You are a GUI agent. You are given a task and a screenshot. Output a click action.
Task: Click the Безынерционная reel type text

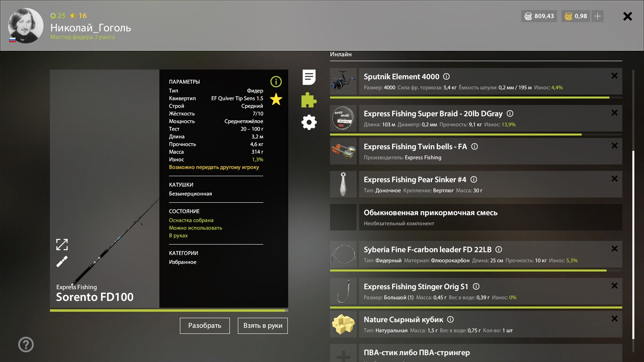(190, 194)
